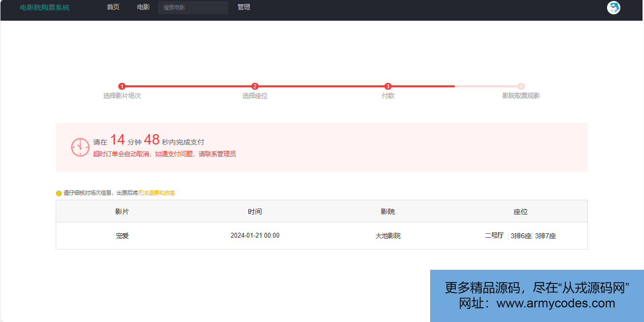Click the cinema cell 大地影院
644x322 pixels.
(x=388, y=236)
